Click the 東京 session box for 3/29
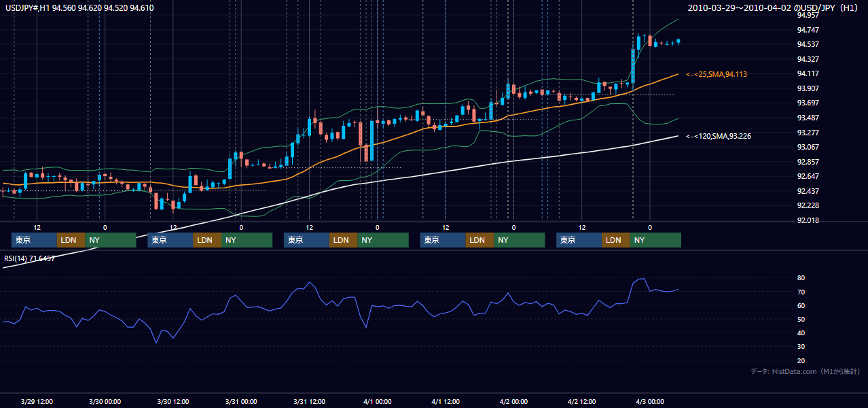This screenshot has height=408, width=868. 34,240
